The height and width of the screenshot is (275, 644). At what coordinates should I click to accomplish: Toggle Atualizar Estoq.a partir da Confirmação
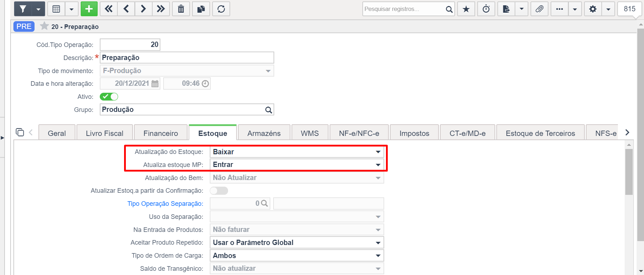[x=219, y=191]
